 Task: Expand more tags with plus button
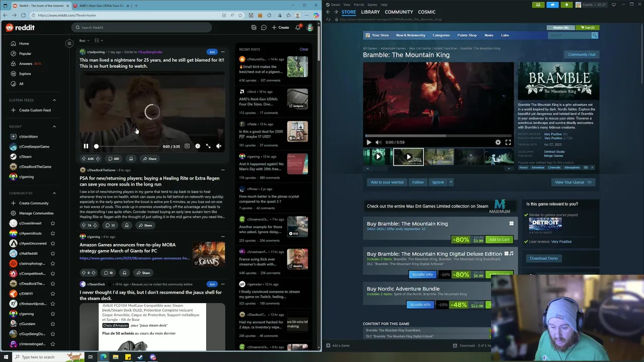coord(592,167)
